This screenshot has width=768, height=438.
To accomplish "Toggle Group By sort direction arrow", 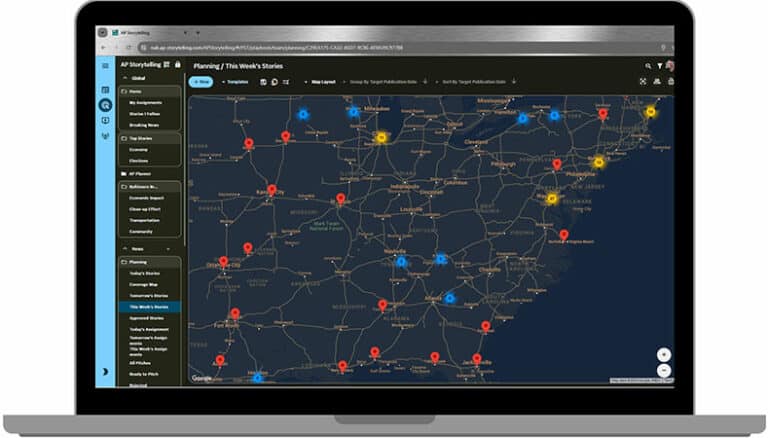I will point(425,81).
